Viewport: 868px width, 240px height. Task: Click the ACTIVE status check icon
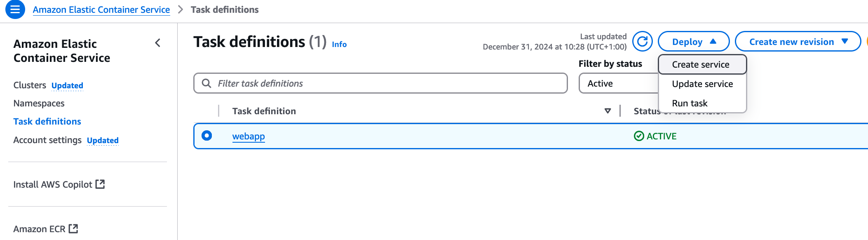(x=639, y=136)
